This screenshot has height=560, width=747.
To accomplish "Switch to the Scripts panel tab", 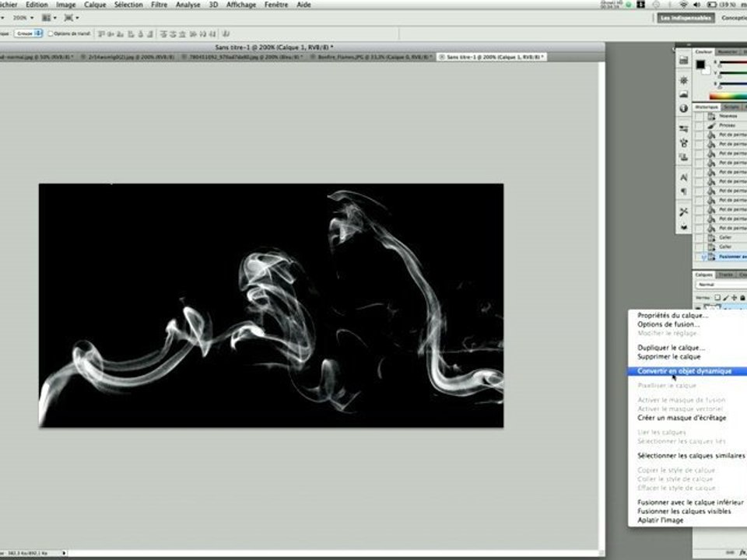I will point(731,107).
